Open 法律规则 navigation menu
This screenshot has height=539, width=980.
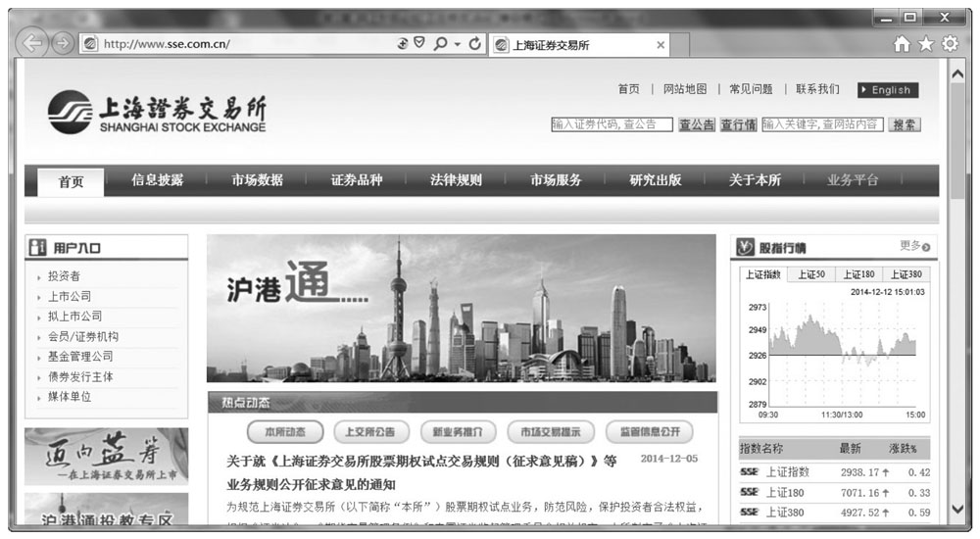pyautogui.click(x=456, y=180)
